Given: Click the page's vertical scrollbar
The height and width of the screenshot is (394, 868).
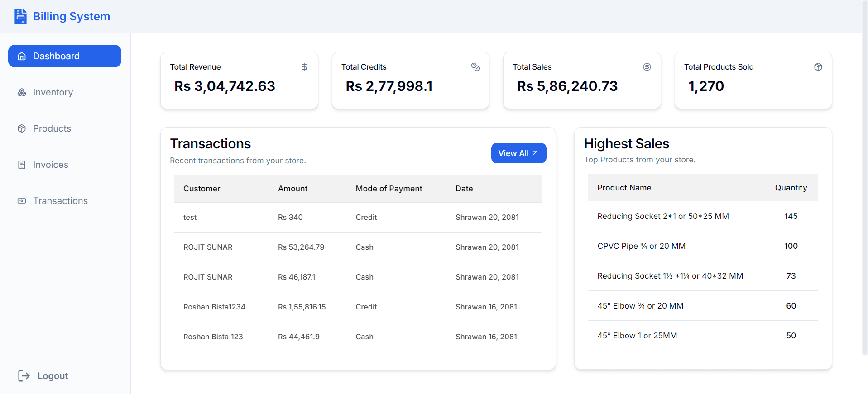Looking at the screenshot, I should pos(865,181).
